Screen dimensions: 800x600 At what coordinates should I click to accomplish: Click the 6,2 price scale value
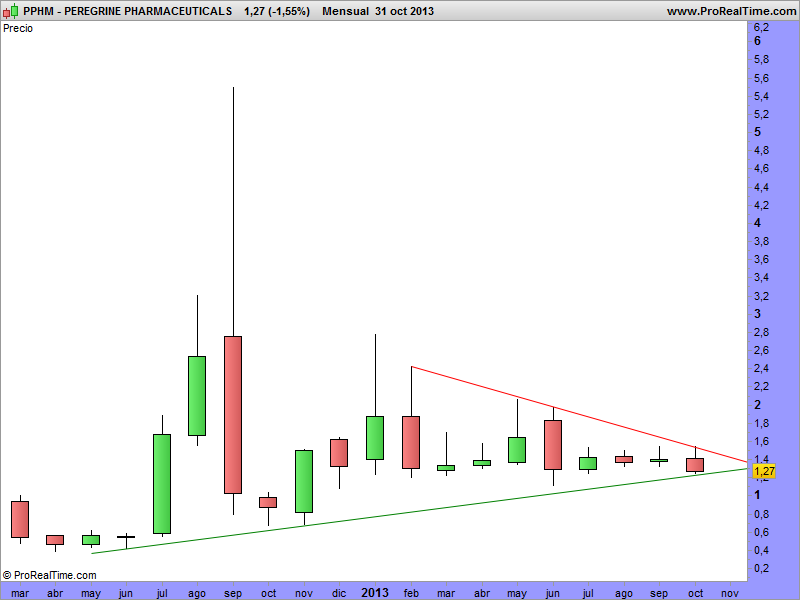[x=761, y=27]
